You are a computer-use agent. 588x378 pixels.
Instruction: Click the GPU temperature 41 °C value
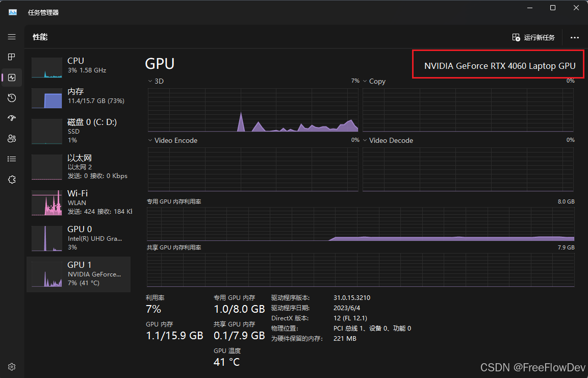(x=226, y=362)
